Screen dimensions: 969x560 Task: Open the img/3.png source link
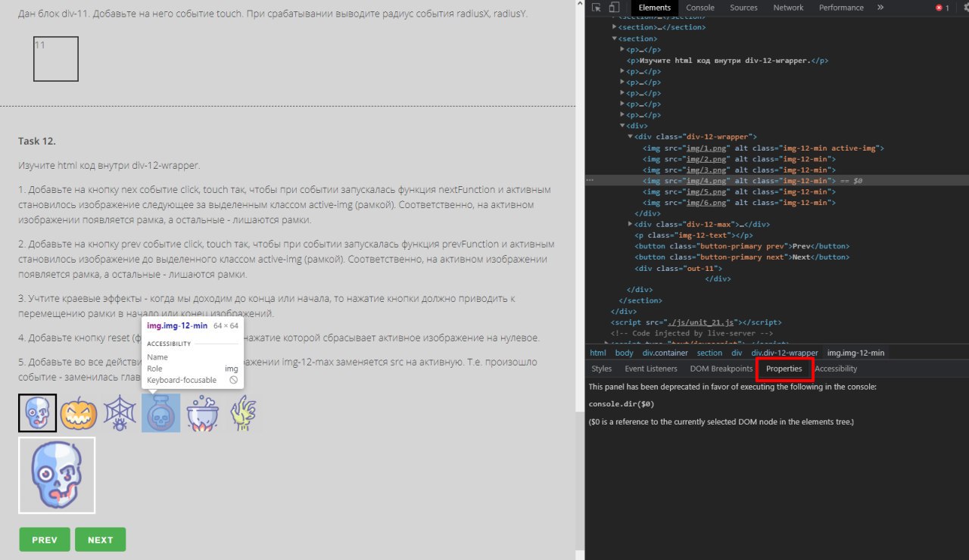(708, 170)
